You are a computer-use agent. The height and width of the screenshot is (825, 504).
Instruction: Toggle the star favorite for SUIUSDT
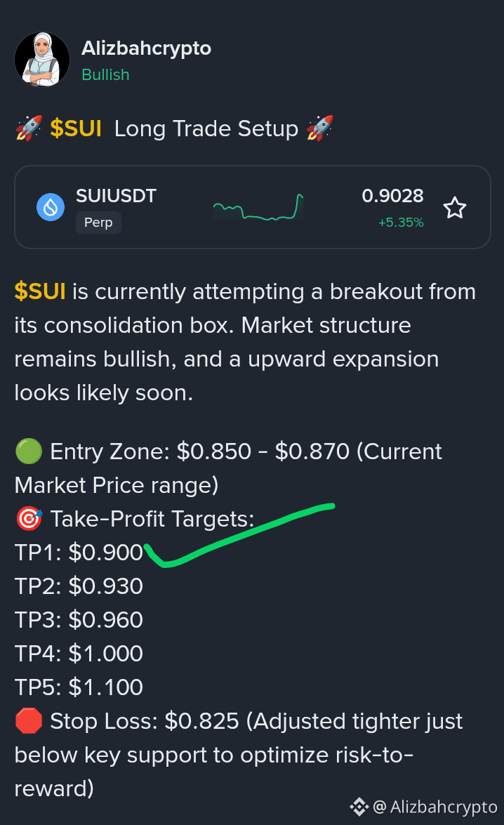point(455,208)
